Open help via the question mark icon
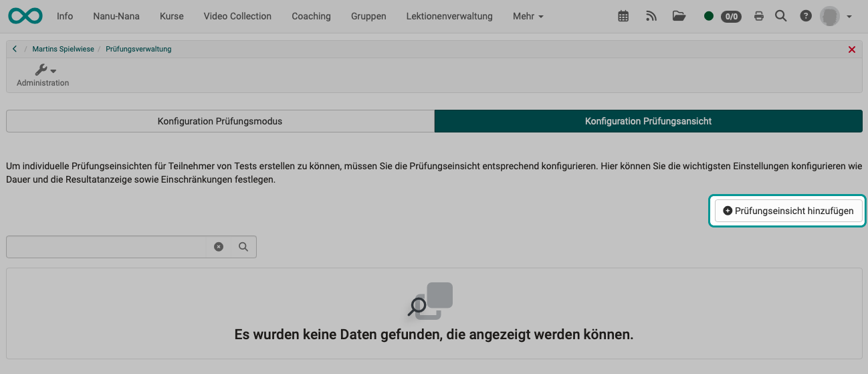Image resolution: width=868 pixels, height=374 pixels. pyautogui.click(x=806, y=16)
